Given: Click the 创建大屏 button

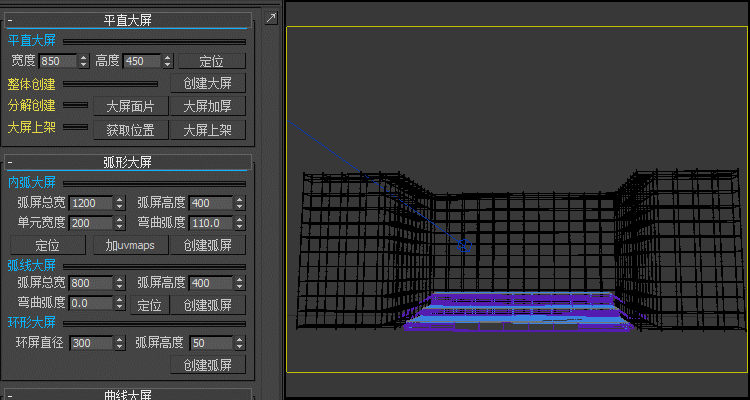Looking at the screenshot, I should pyautogui.click(x=208, y=83).
